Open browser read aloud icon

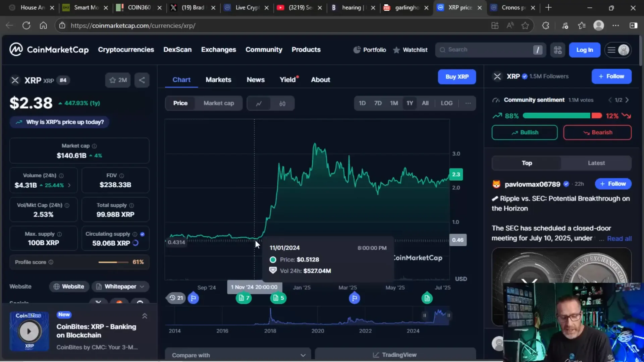(x=510, y=25)
